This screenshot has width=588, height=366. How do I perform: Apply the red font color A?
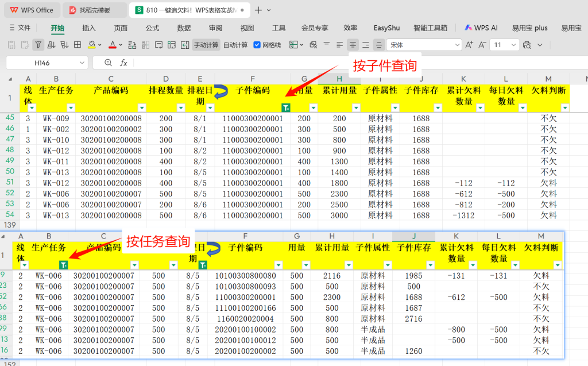[112, 45]
